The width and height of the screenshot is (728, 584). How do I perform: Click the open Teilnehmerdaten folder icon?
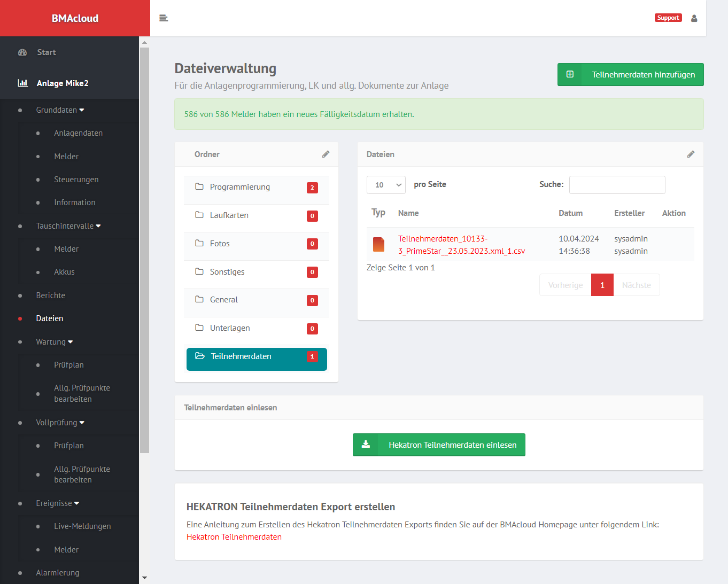pyautogui.click(x=200, y=356)
